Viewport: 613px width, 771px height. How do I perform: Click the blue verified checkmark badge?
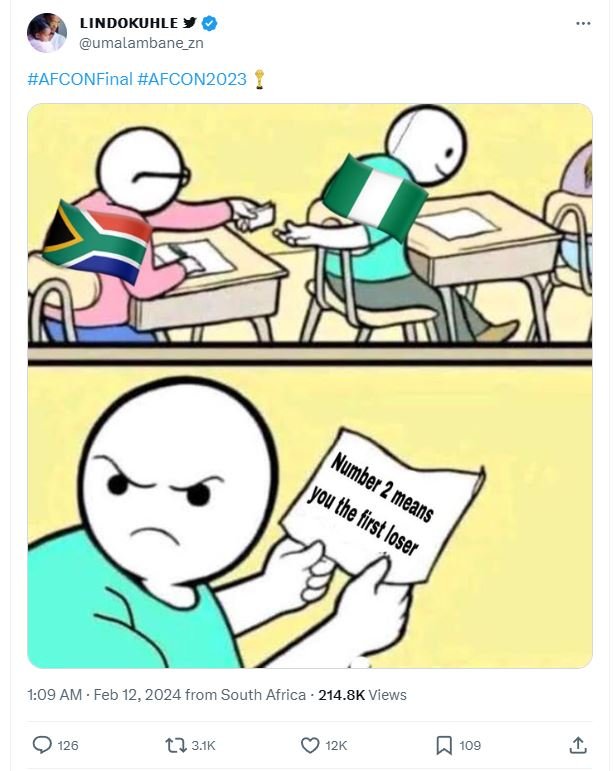tap(210, 23)
